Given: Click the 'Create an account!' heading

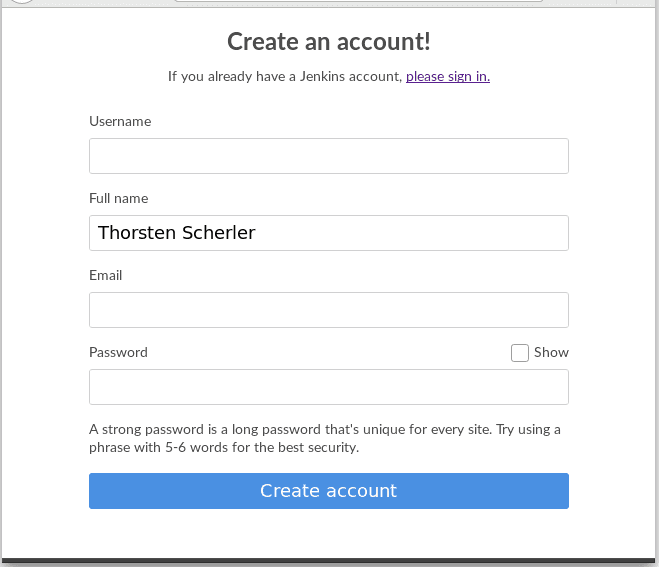Looking at the screenshot, I should 328,41.
